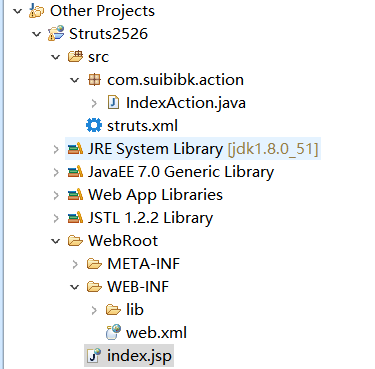Collapse the Struts2526 project tree
This screenshot has height=369, width=375.
[x=36, y=34]
